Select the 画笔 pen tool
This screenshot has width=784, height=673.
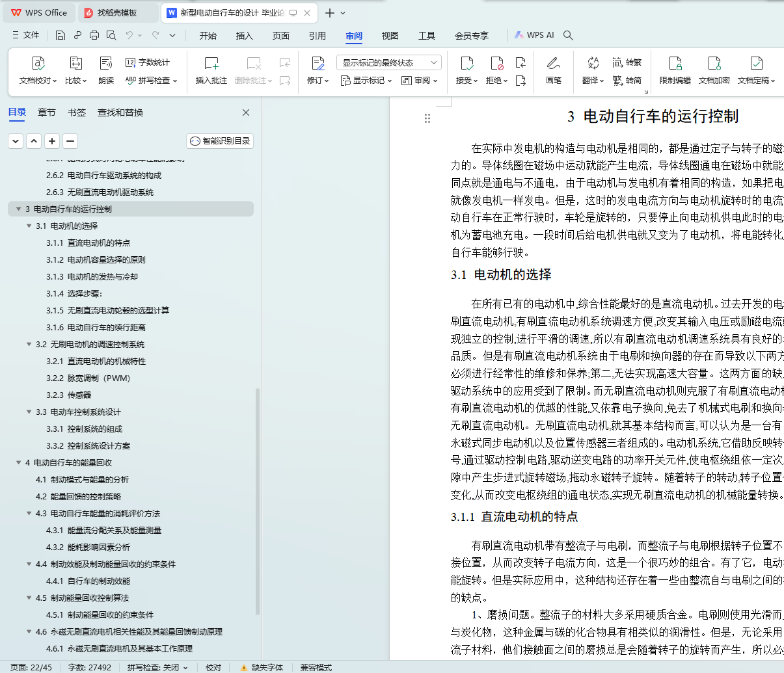554,71
